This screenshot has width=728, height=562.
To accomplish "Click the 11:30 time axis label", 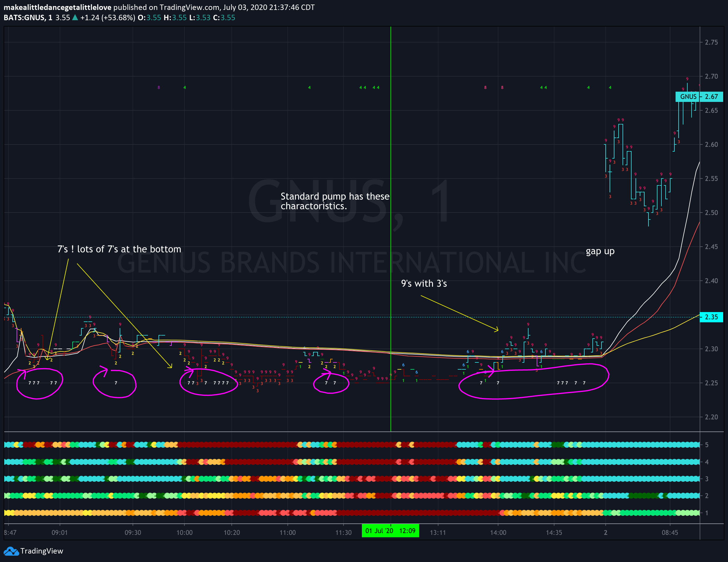I will 343,533.
